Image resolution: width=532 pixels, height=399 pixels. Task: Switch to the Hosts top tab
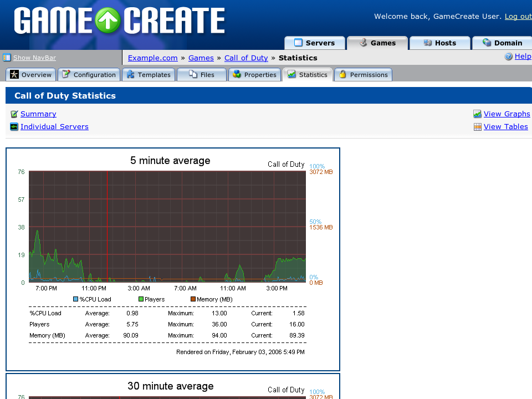coord(440,43)
